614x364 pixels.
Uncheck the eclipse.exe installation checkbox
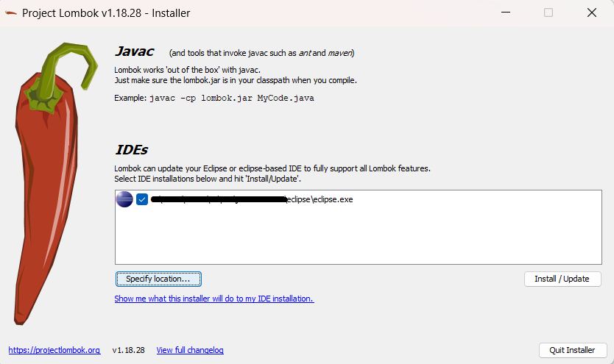point(142,199)
